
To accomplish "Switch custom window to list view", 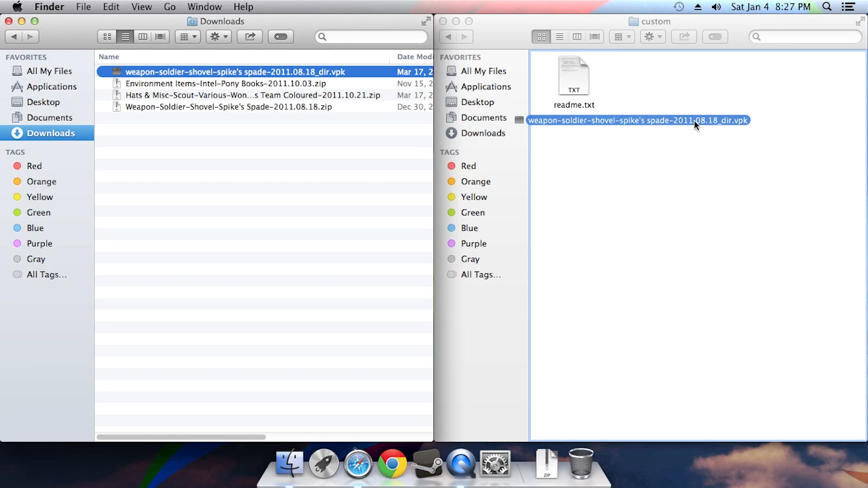I will pyautogui.click(x=559, y=37).
